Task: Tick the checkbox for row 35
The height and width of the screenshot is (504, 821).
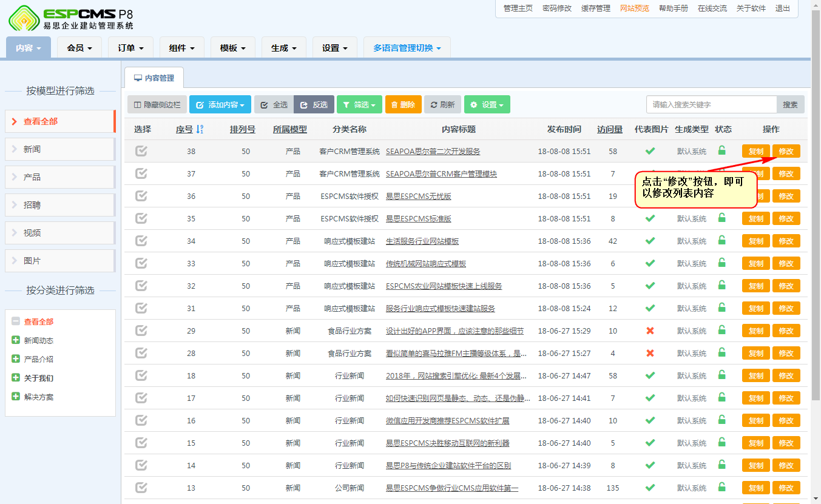Action: click(x=141, y=218)
